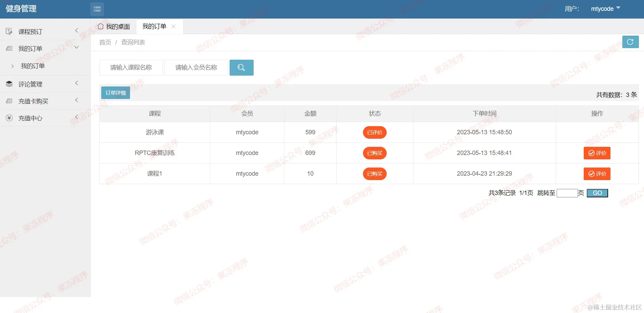Click 评价 button for 课程1

coord(597,174)
